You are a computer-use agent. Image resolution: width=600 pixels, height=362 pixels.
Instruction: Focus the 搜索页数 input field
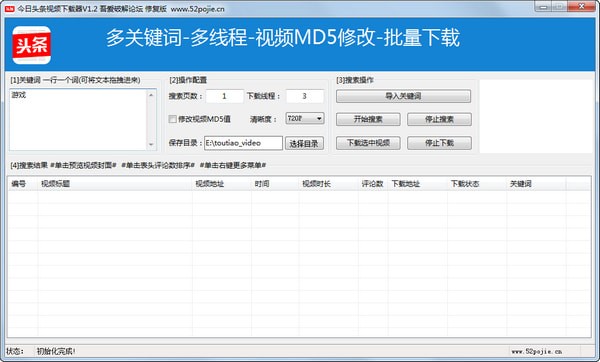pos(224,96)
